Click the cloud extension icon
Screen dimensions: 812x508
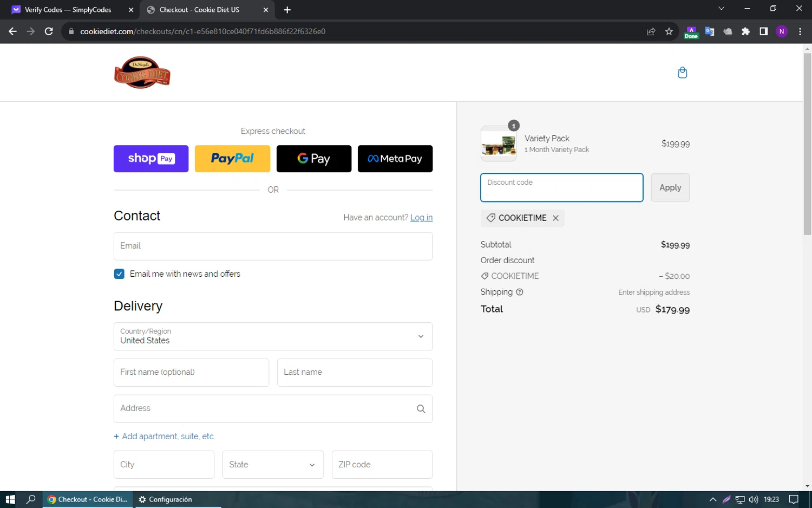pos(728,31)
